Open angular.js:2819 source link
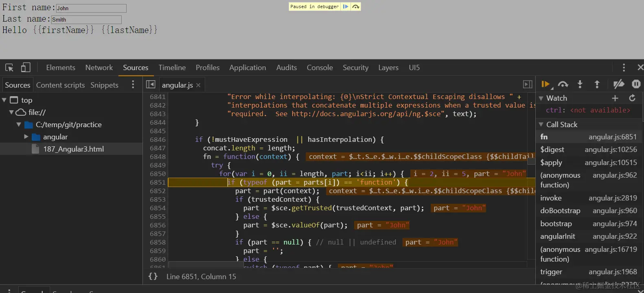Image resolution: width=644 pixels, height=293 pixels. click(613, 198)
